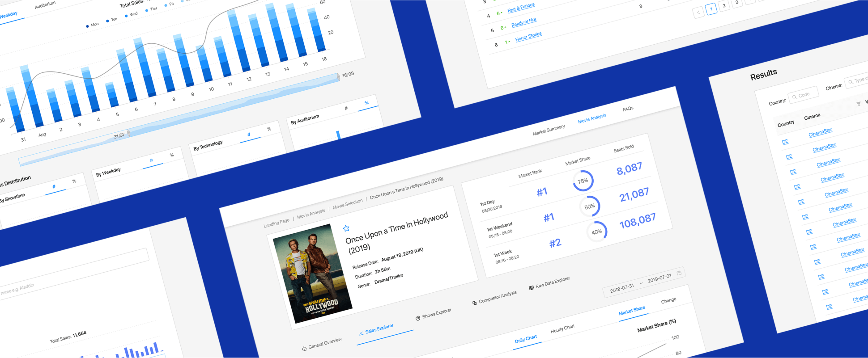Click the previous page arrow in pagination

tap(698, 13)
